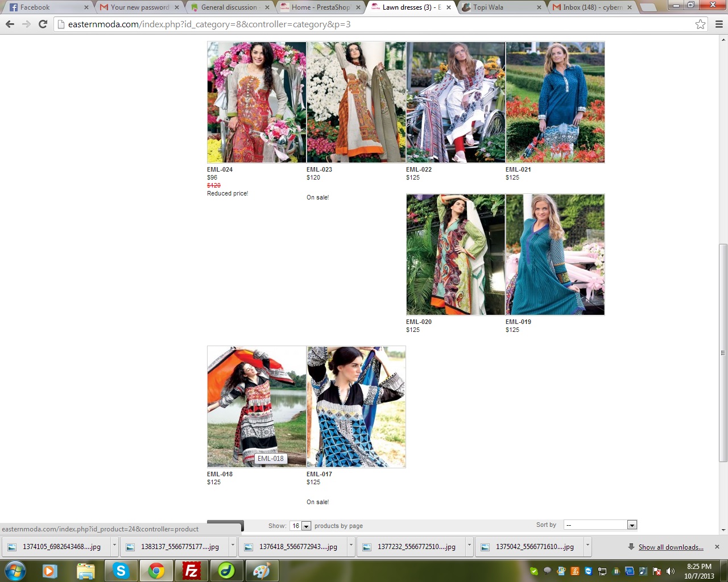Click the volume icon in system tray
Screen dimensions: 728x582
tap(671, 571)
